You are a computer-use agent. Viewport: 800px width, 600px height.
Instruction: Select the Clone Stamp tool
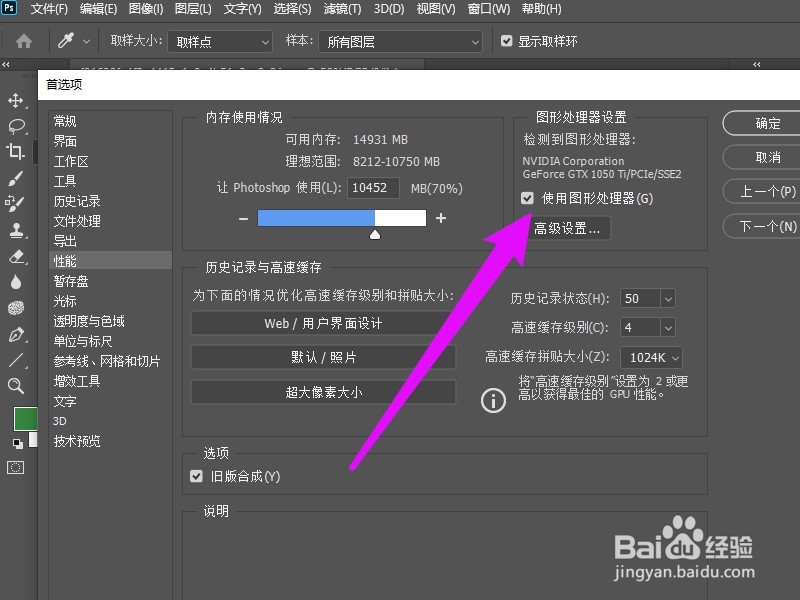point(16,230)
